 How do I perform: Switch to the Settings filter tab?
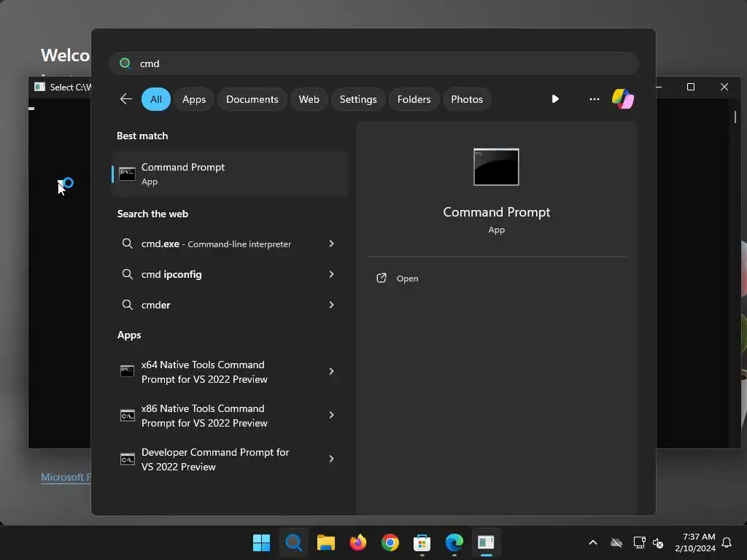coord(358,99)
